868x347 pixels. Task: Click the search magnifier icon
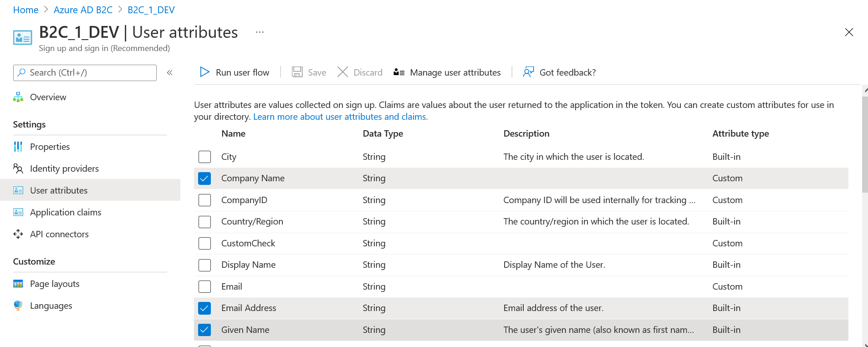(21, 72)
